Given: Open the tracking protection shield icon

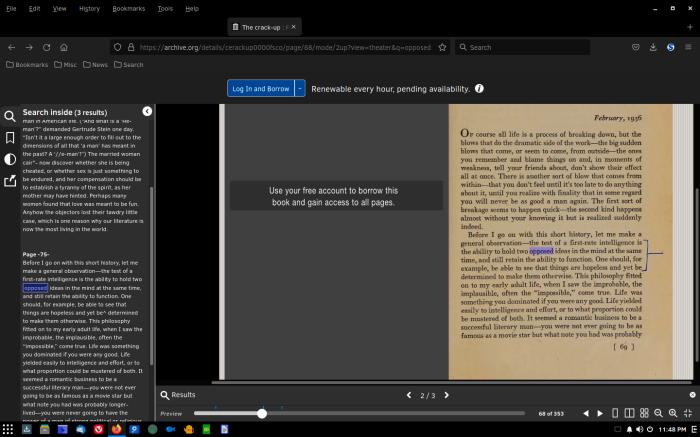Looking at the screenshot, I should coord(117,47).
